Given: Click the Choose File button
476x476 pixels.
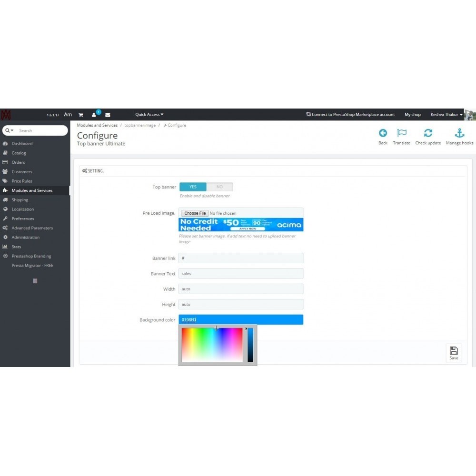Looking at the screenshot, I should point(195,213).
